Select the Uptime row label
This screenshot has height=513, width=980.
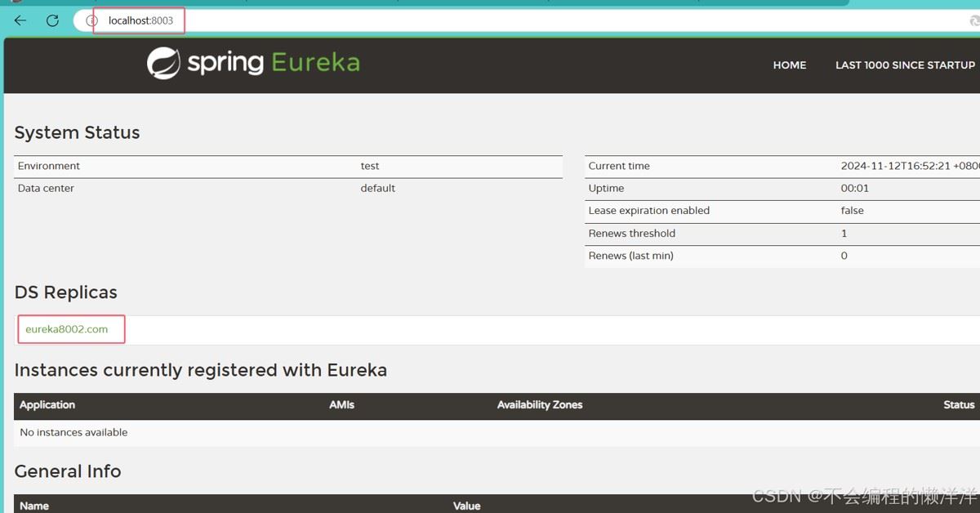pos(606,188)
